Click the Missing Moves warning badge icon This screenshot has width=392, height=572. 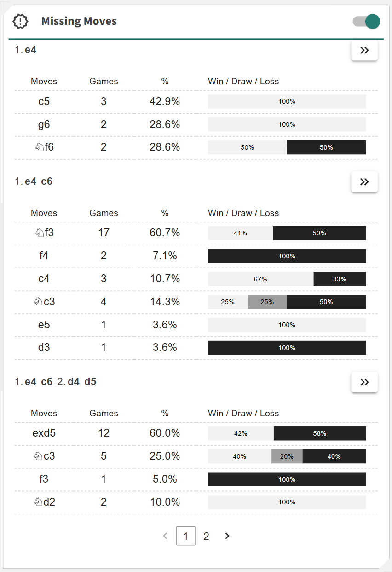20,21
